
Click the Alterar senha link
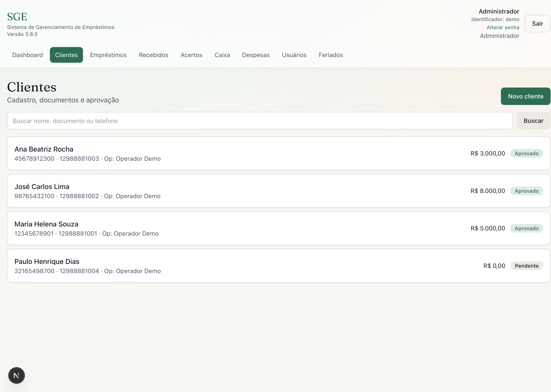point(503,27)
